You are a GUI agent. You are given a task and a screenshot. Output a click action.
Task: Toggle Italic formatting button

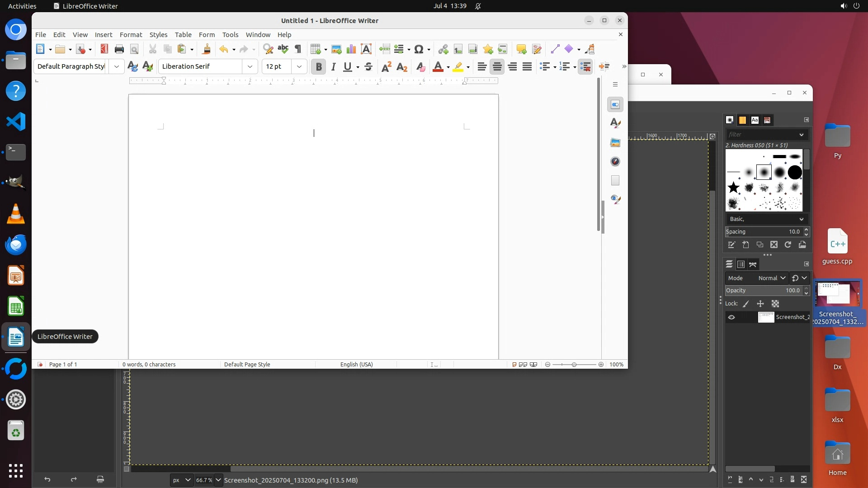tap(333, 67)
